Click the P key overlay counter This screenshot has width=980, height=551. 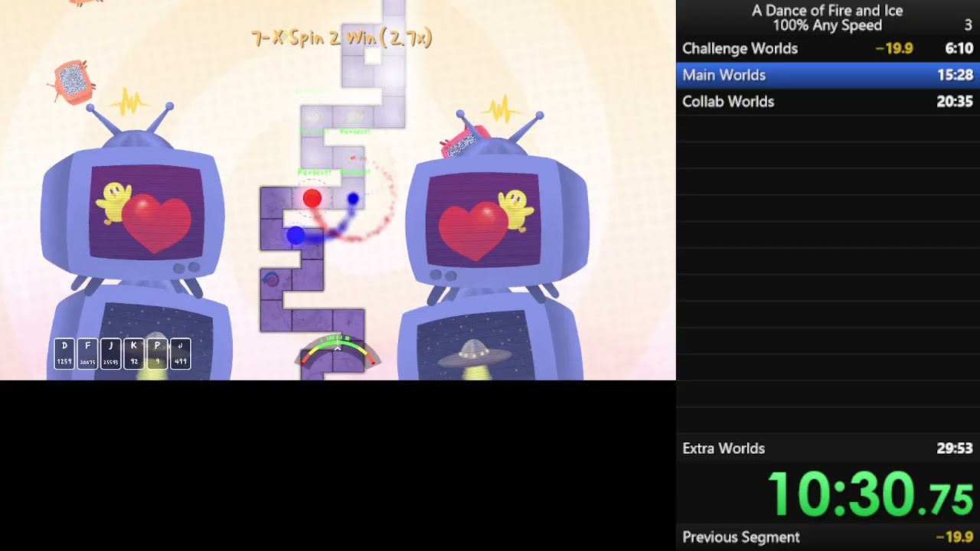[x=157, y=354]
